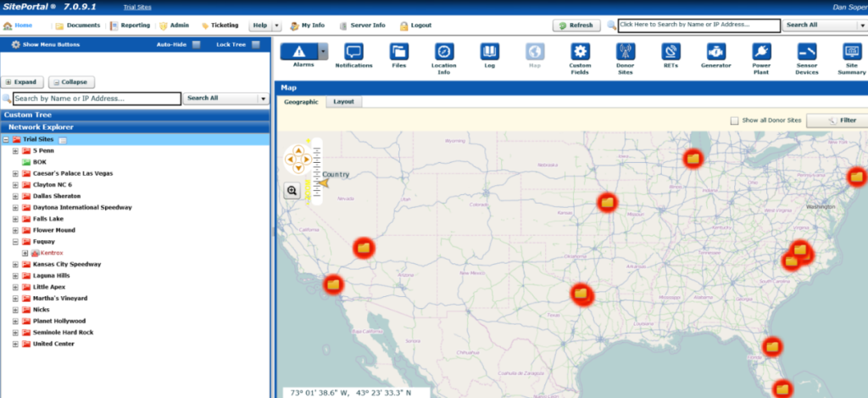Pan the map left with arrow
The height and width of the screenshot is (398, 868).
click(290, 159)
